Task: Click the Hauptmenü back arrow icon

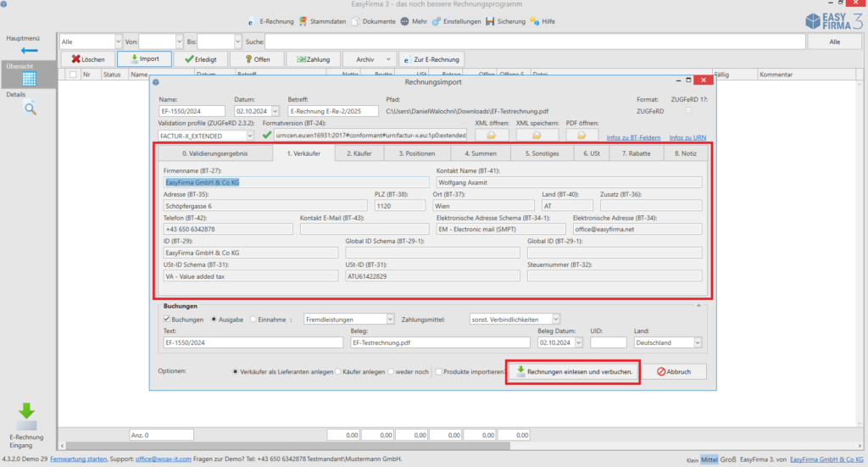Action: coord(29,50)
